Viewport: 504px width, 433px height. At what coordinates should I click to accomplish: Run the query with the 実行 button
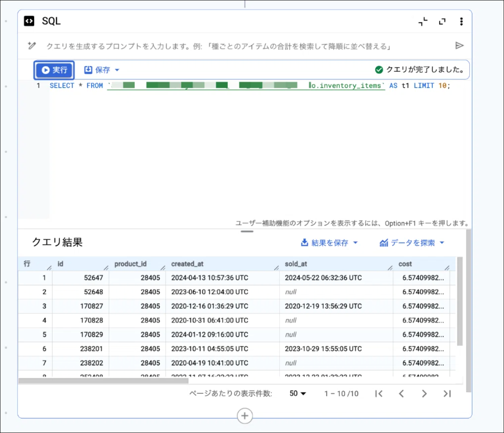54,70
